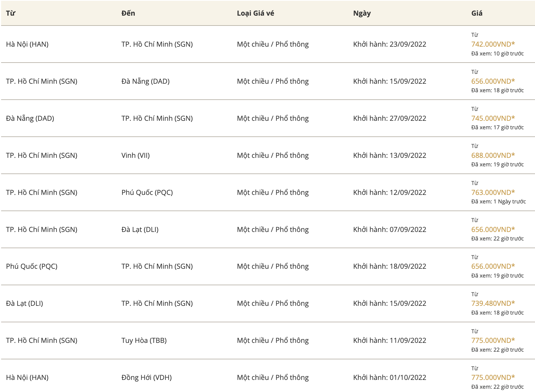535x392 pixels.
Task: Open 775.000VND* price for Đồng Hới flight
Action: point(493,377)
